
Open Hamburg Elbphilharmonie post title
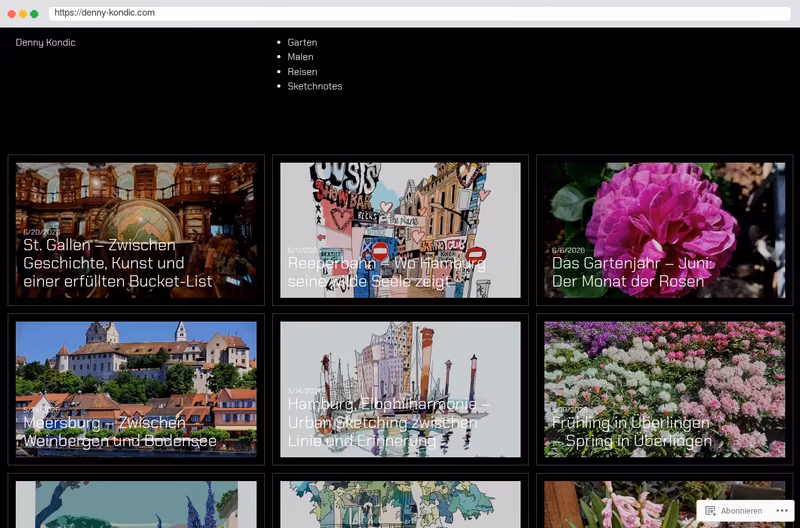(388, 422)
